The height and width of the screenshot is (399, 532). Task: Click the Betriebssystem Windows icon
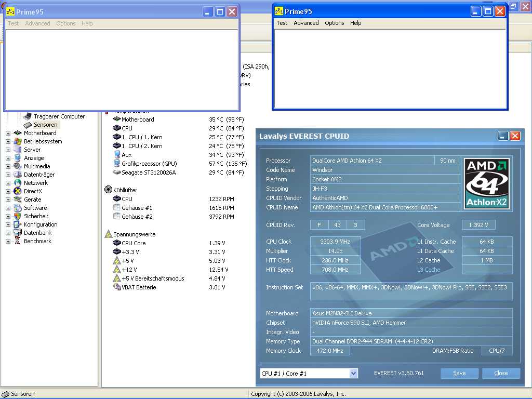pos(18,141)
